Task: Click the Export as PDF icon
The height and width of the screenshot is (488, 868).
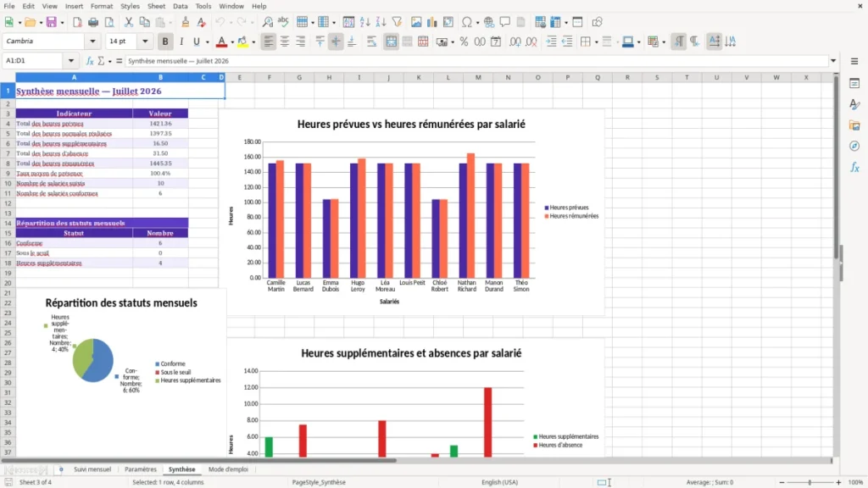Action: [77, 22]
